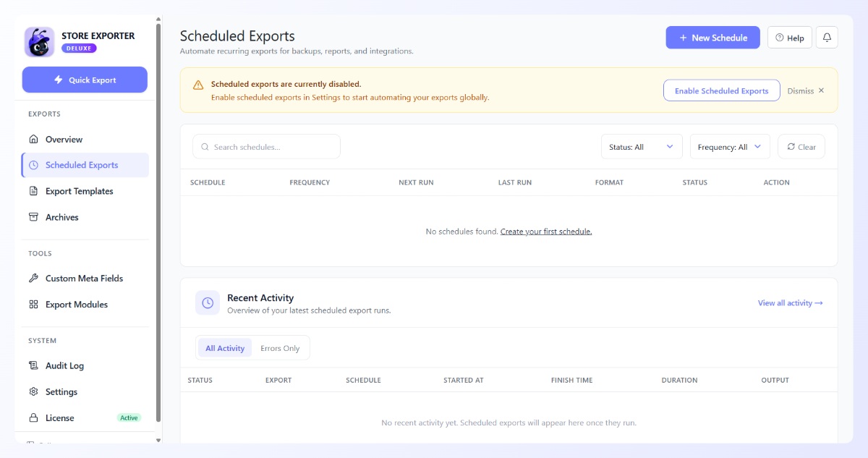Click the Scheduled Exports clock icon
868x458 pixels.
(33, 165)
